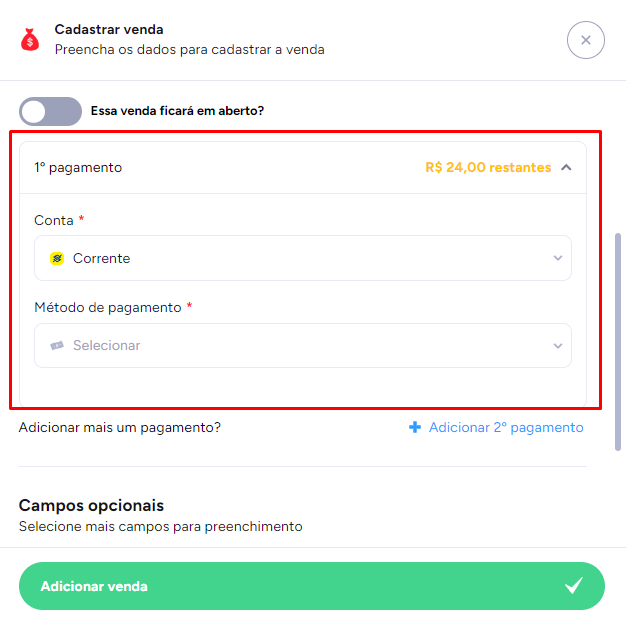Viewport: 626px width, 621px height.
Task: Click the Método de pagamento dropdown arrow
Action: pyautogui.click(x=558, y=346)
